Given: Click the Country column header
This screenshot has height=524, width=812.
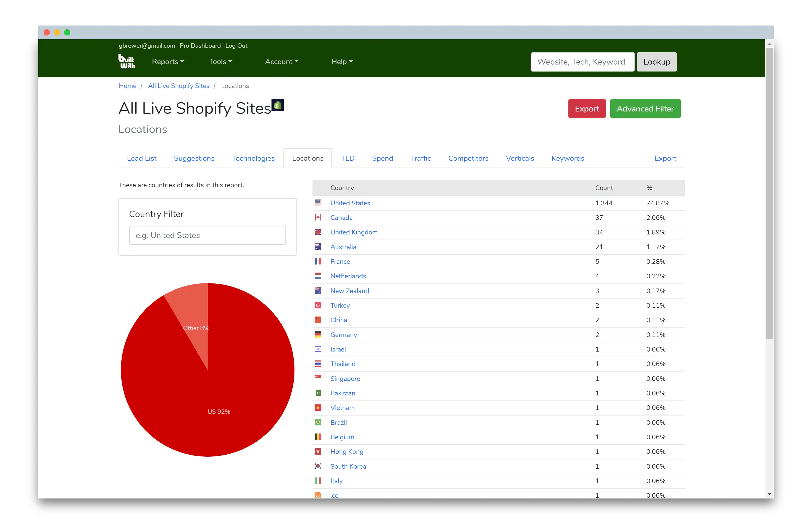Looking at the screenshot, I should pyautogui.click(x=342, y=188).
